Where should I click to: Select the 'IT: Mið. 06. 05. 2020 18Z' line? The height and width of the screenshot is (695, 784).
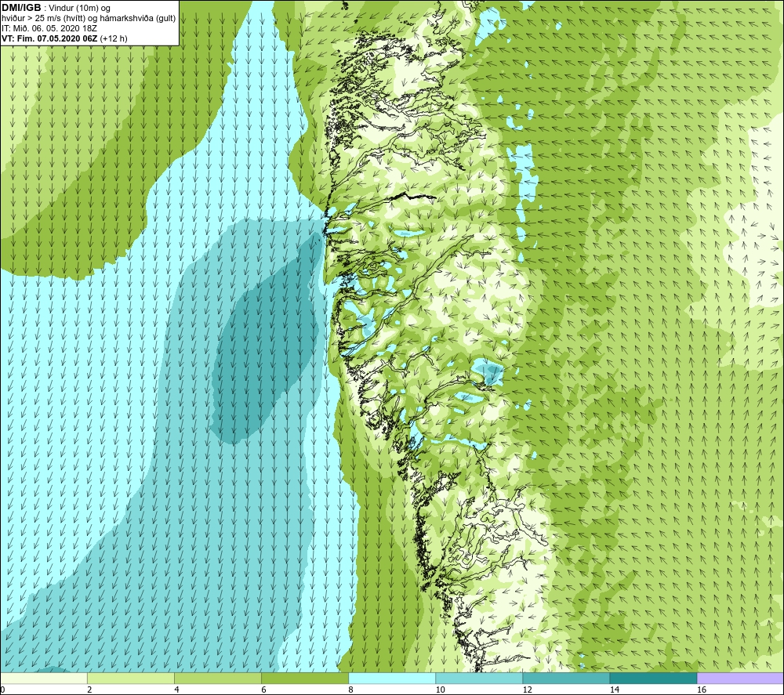(49, 28)
